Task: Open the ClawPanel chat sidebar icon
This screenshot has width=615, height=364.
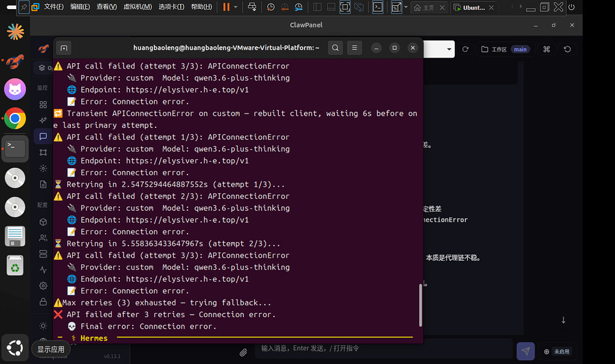Action: (43, 136)
